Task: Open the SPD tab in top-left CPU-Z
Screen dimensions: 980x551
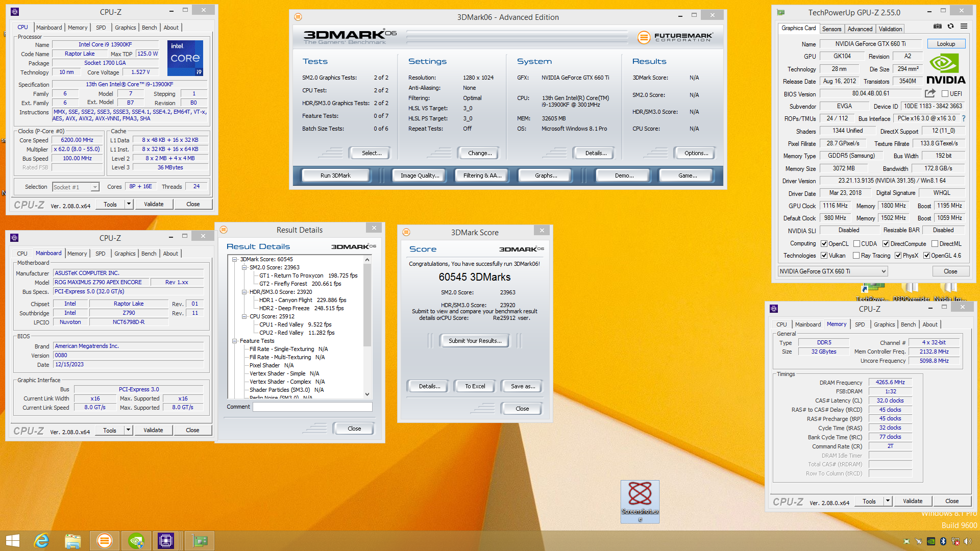Action: tap(101, 28)
